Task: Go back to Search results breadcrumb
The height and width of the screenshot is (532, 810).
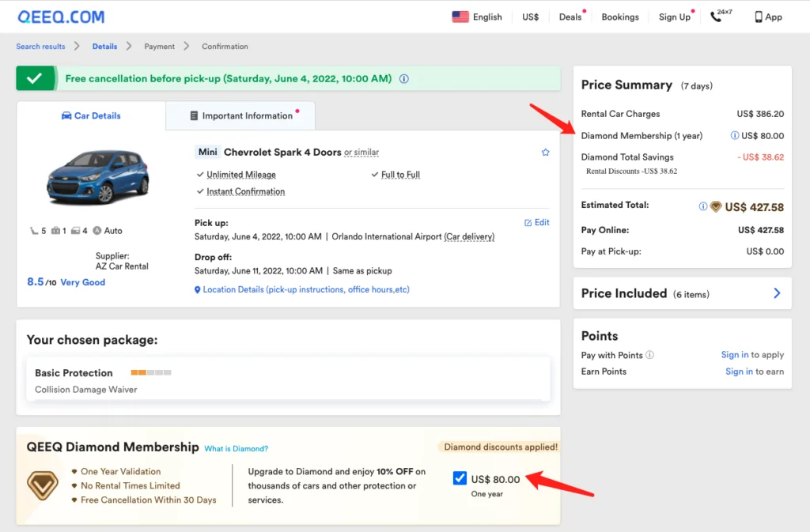Action: click(40, 47)
